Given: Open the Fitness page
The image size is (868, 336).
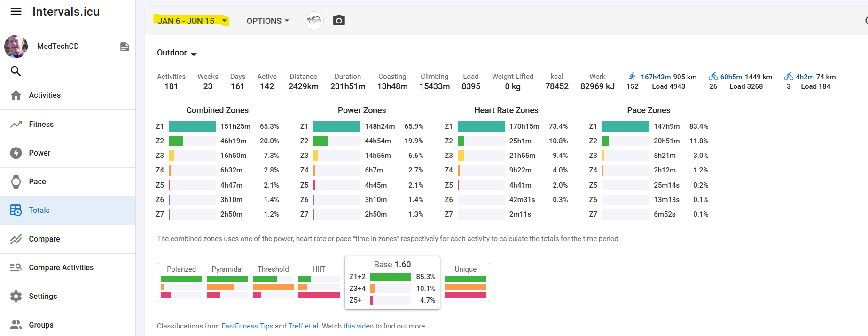Looking at the screenshot, I should pyautogui.click(x=41, y=124).
